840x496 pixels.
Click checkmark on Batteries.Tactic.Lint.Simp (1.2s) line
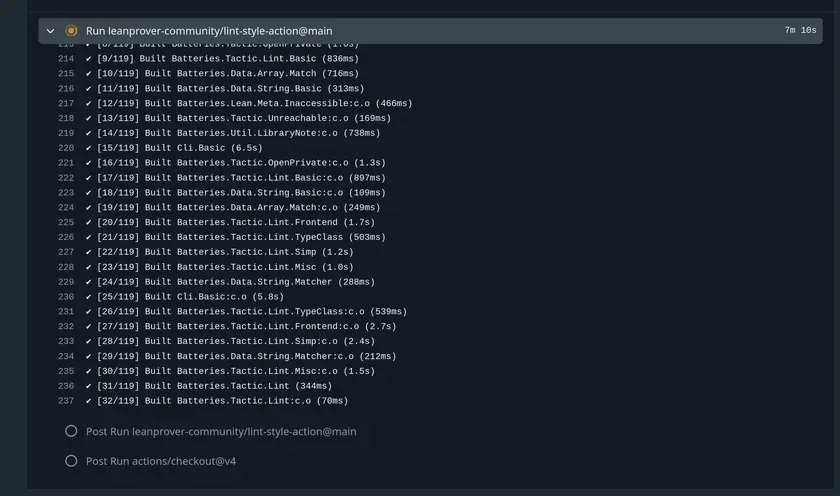point(89,252)
